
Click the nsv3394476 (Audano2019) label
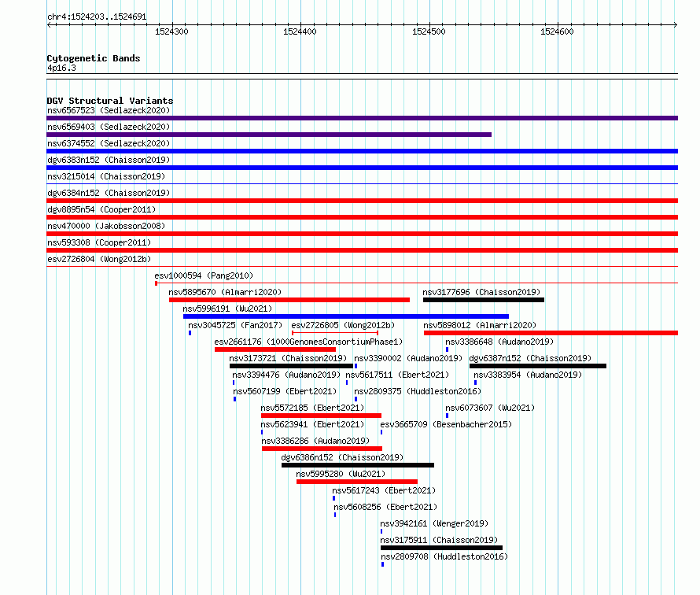286,375
